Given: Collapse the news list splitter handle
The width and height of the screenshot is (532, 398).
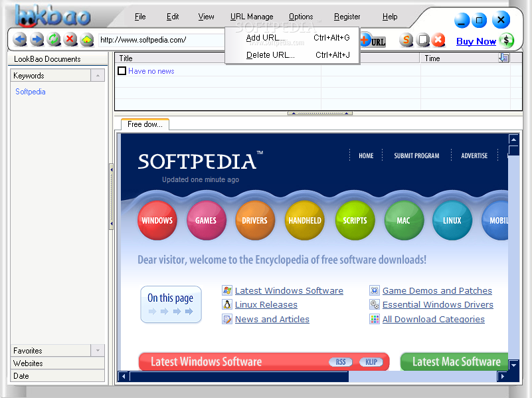Looking at the screenshot, I should click(x=320, y=114).
